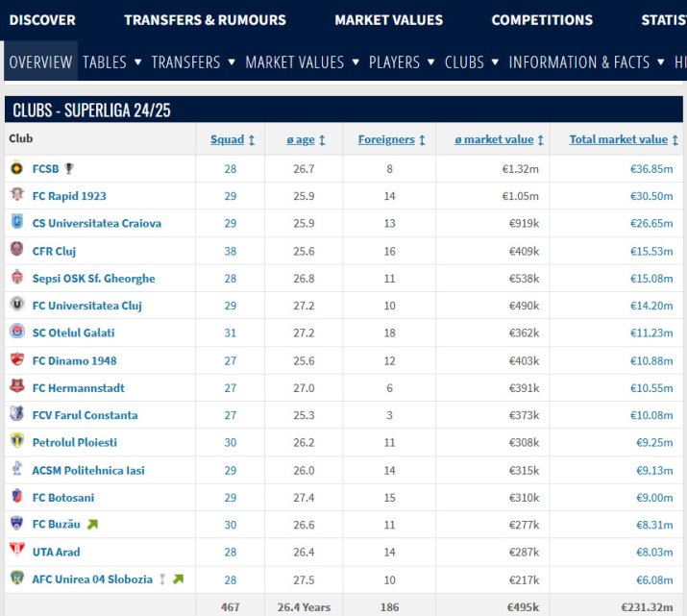Screen dimensions: 687x616
Task: Select the €1.32m average market value cell
Action: 520,169
